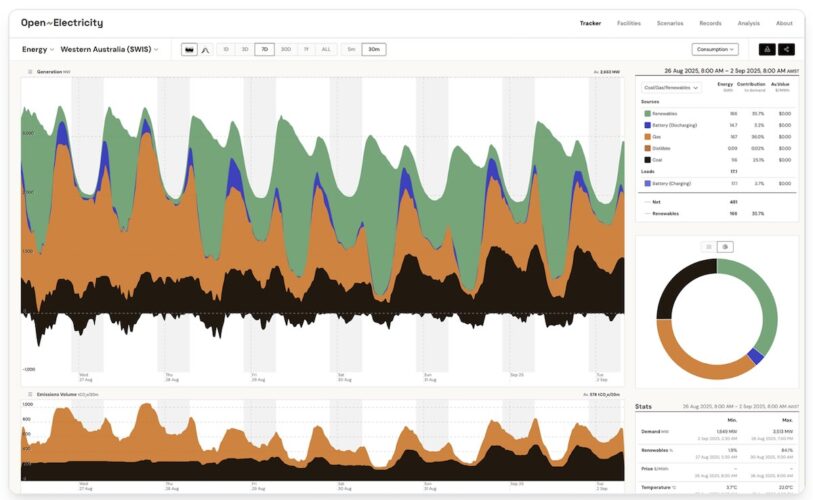Select the ALL time range button
This screenshot has width=813, height=500.
click(x=326, y=49)
